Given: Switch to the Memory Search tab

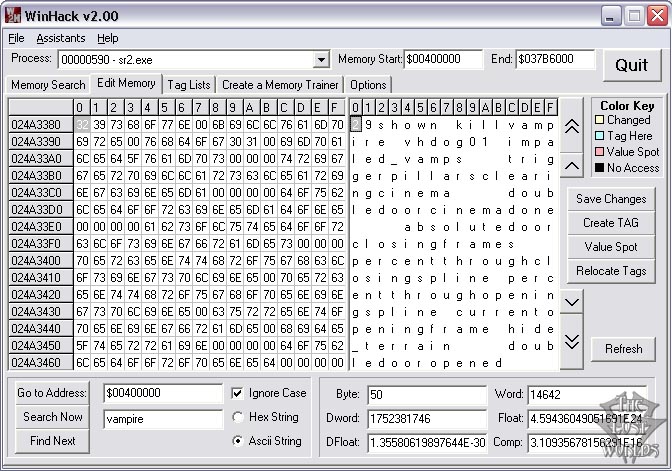Looking at the screenshot, I should coord(48,85).
